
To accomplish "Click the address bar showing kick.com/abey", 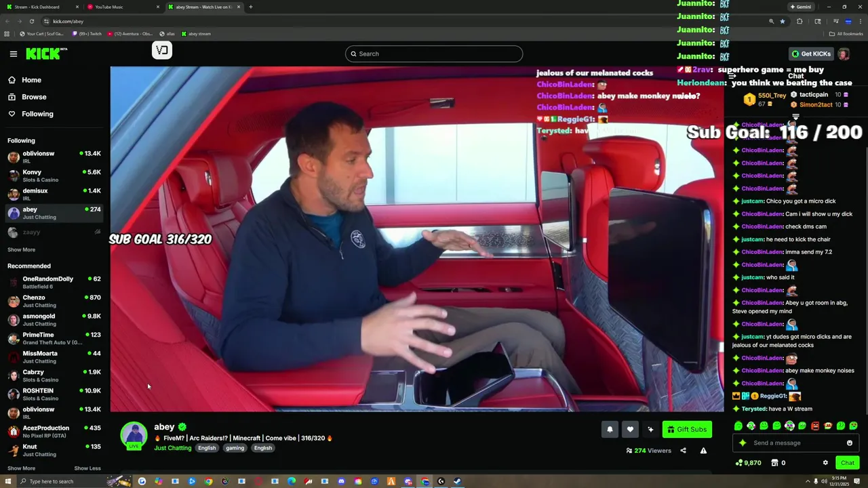I will pyautogui.click(x=407, y=21).
